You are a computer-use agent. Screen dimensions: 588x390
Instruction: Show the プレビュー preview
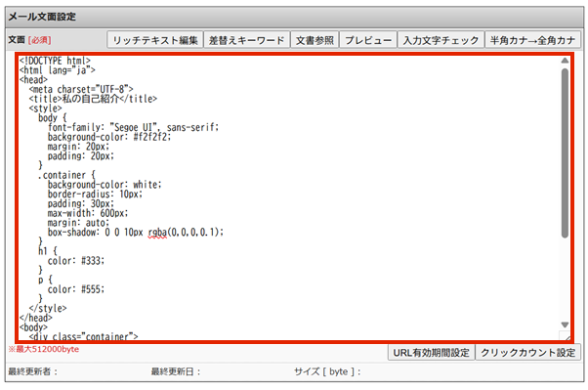[x=368, y=40]
